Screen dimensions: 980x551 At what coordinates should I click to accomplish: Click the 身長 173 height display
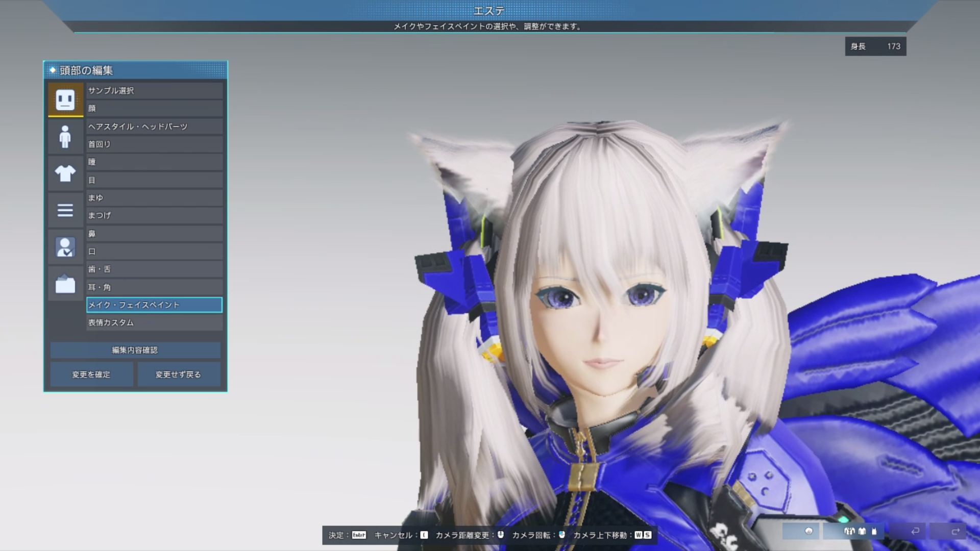(875, 46)
